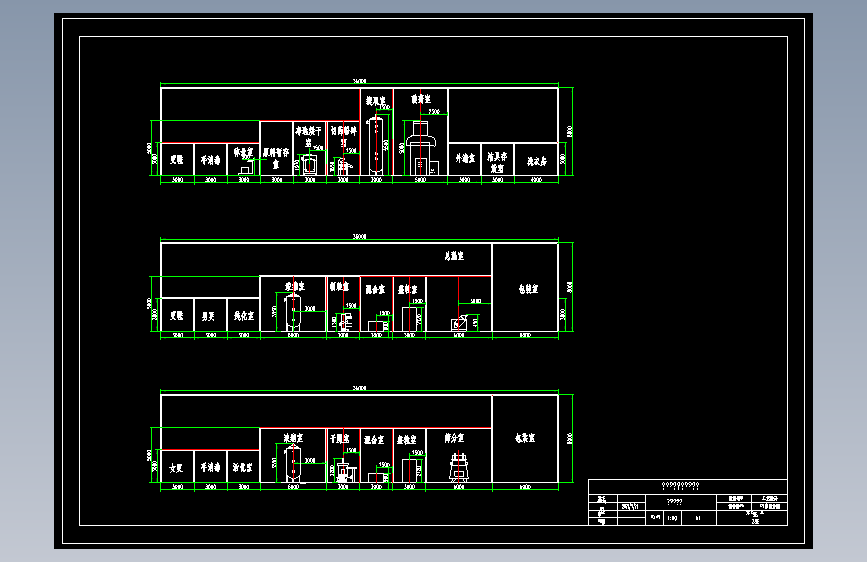
Task: Select the 包装室 label in middle section
Action: pos(528,289)
